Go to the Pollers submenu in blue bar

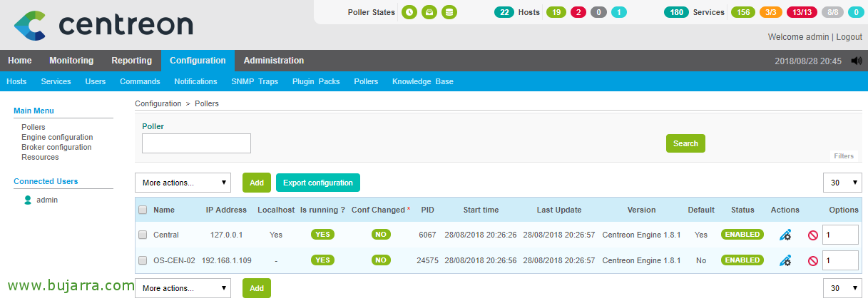tap(366, 81)
